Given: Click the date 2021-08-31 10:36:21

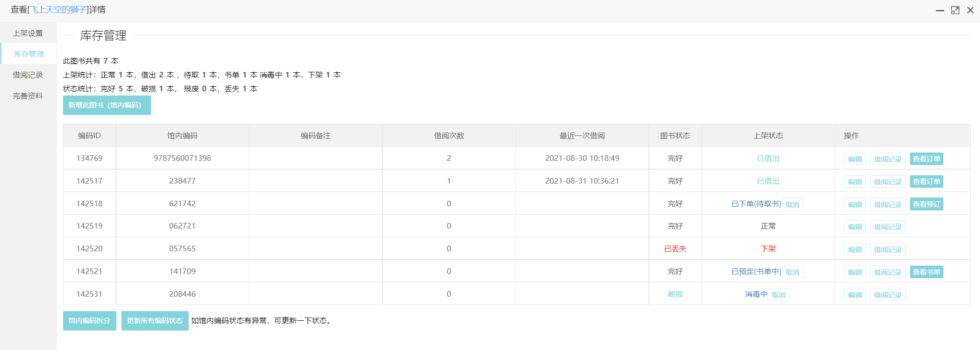Looking at the screenshot, I should 582,181.
